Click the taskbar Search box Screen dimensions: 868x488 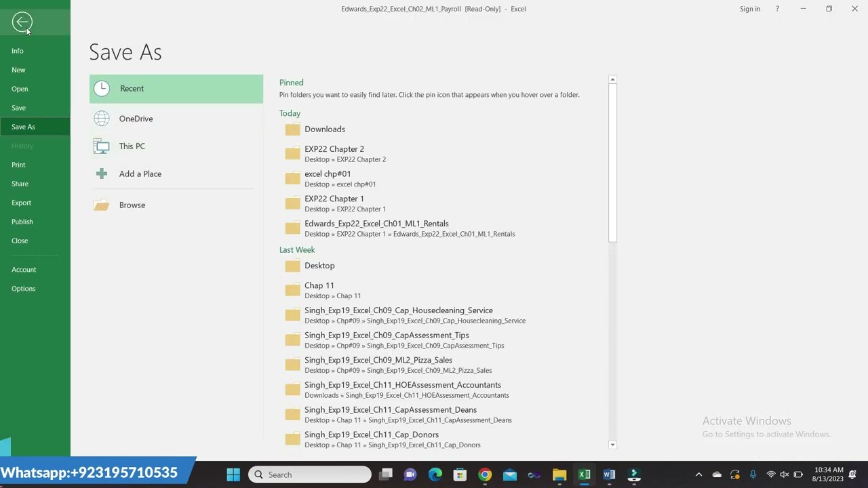(310, 474)
